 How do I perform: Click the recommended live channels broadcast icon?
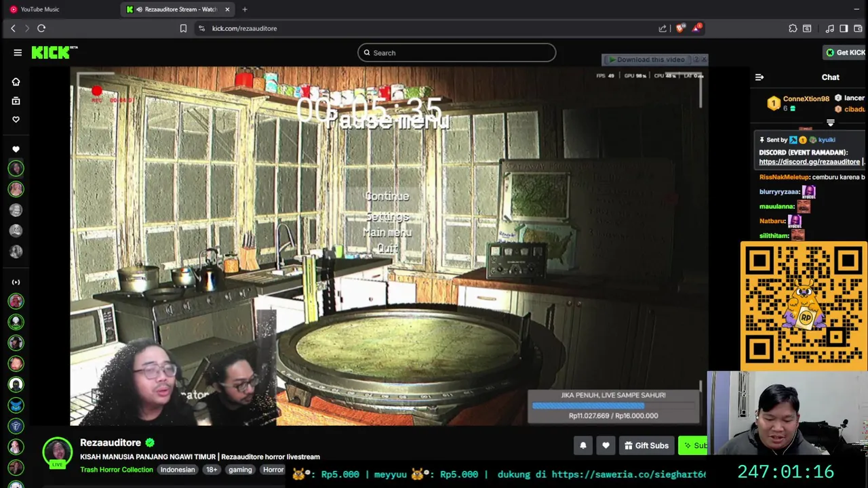pos(16,282)
